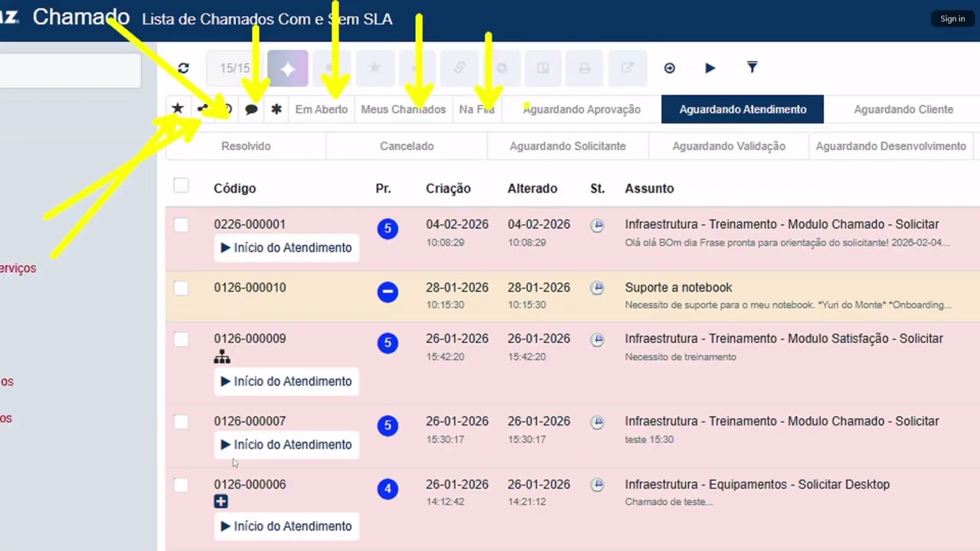Select the speech bubble filter tab
This screenshot has height=551, width=980.
[251, 109]
